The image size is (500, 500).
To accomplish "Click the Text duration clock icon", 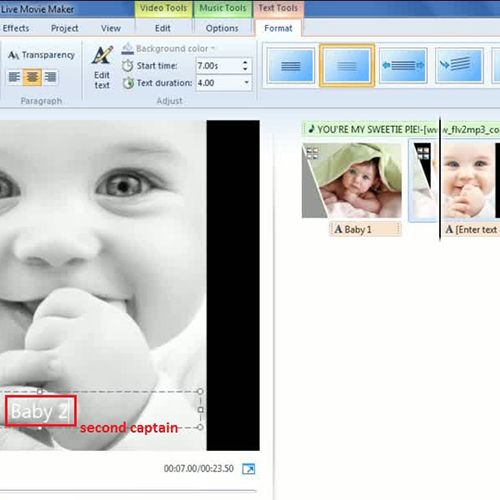I will click(x=128, y=83).
